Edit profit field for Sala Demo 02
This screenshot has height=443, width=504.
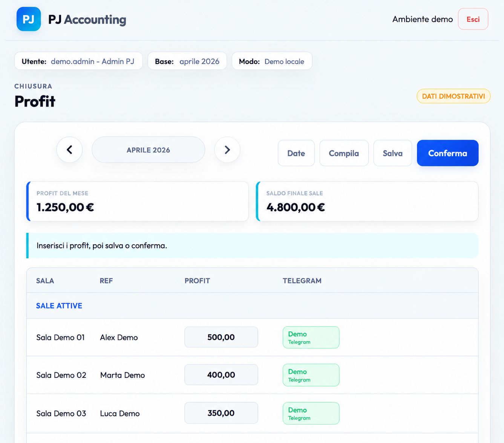pyautogui.click(x=221, y=375)
